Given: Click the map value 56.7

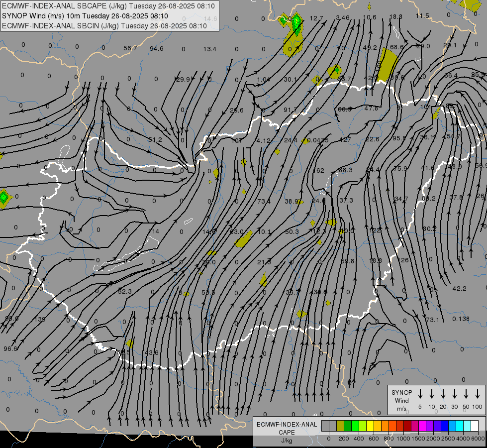Looking at the screenshot, I should (130, 48).
